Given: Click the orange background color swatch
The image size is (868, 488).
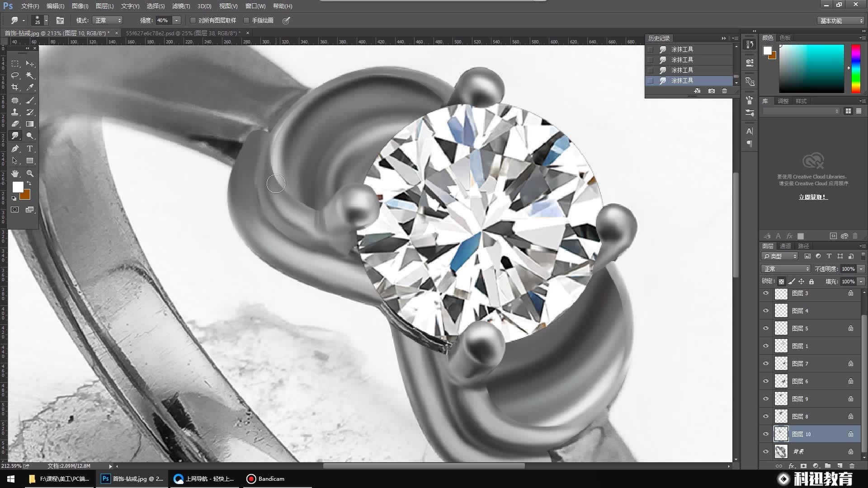Looking at the screenshot, I should coord(26,196).
